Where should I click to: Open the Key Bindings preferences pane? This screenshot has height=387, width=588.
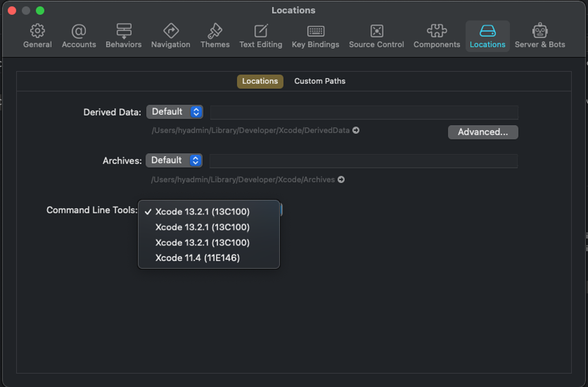tap(315, 36)
